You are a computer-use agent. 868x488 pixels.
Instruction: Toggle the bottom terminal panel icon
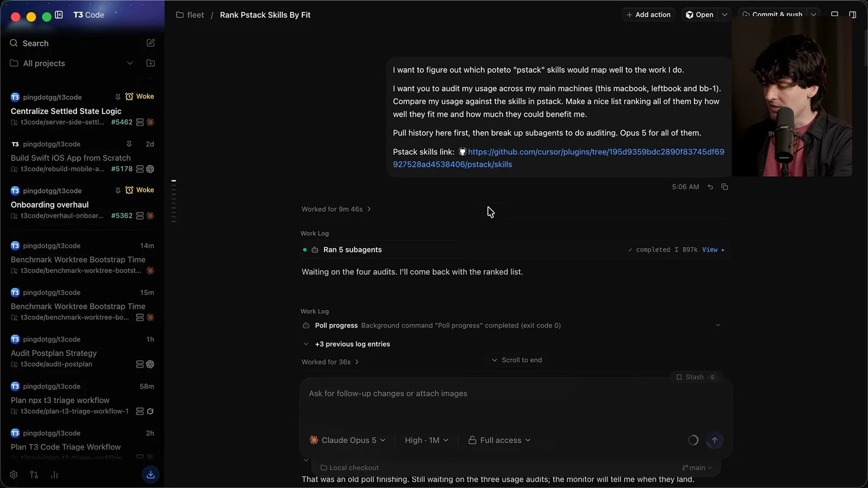(835, 15)
